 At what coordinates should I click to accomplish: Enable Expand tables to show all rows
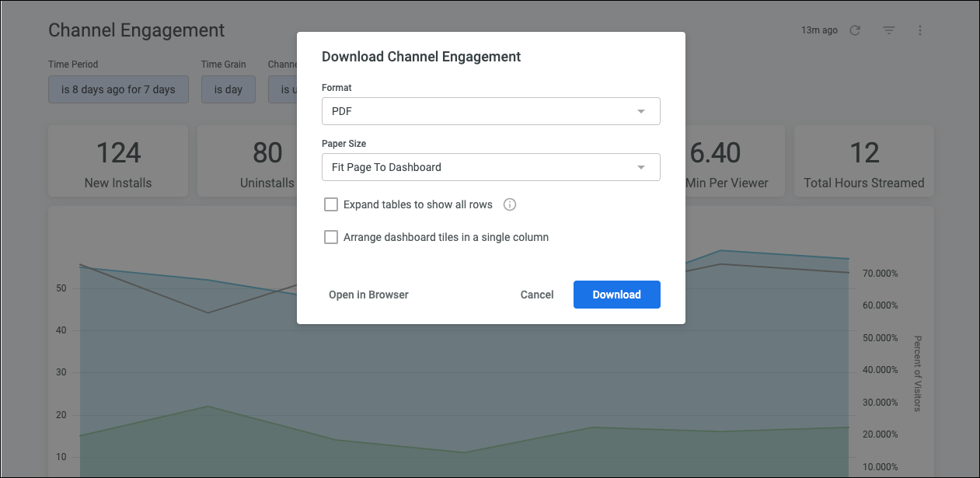tap(331, 205)
